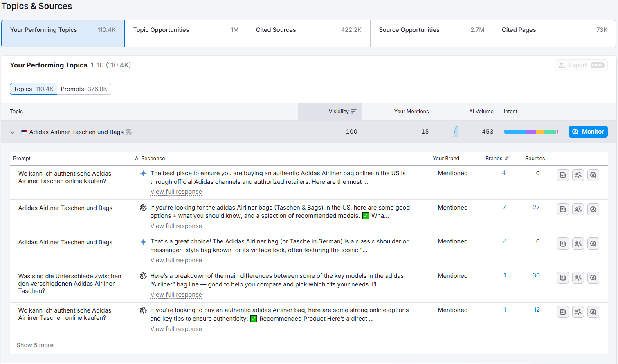The width and height of the screenshot is (618, 364).
Task: Click the sort icon on the Visibility column
Action: [354, 112]
